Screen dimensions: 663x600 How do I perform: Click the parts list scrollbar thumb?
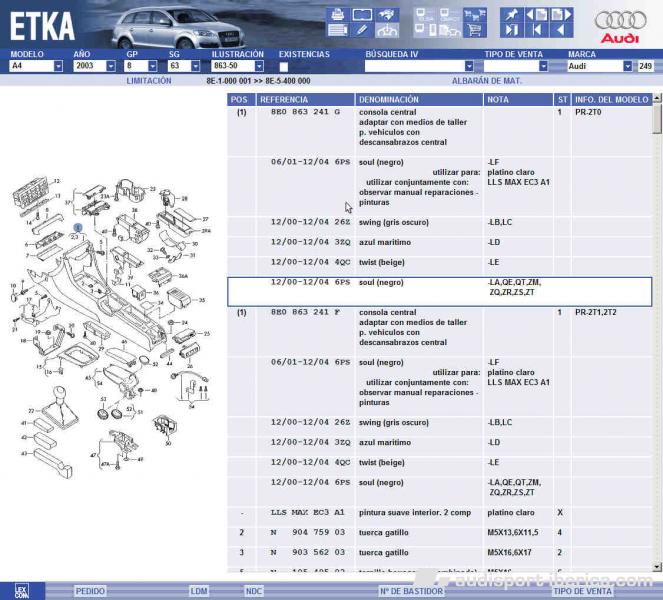pyautogui.click(x=657, y=118)
